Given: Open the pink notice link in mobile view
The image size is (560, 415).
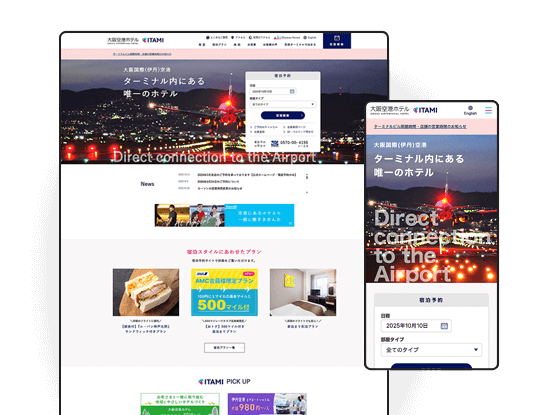Looking at the screenshot, I should click(x=420, y=126).
